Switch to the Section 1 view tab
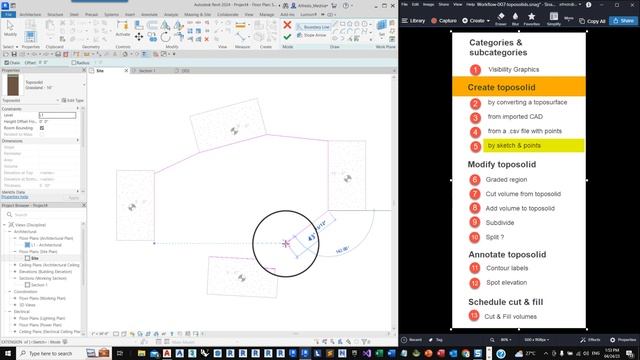Image resolution: width=640 pixels, height=360 pixels. 147,71
